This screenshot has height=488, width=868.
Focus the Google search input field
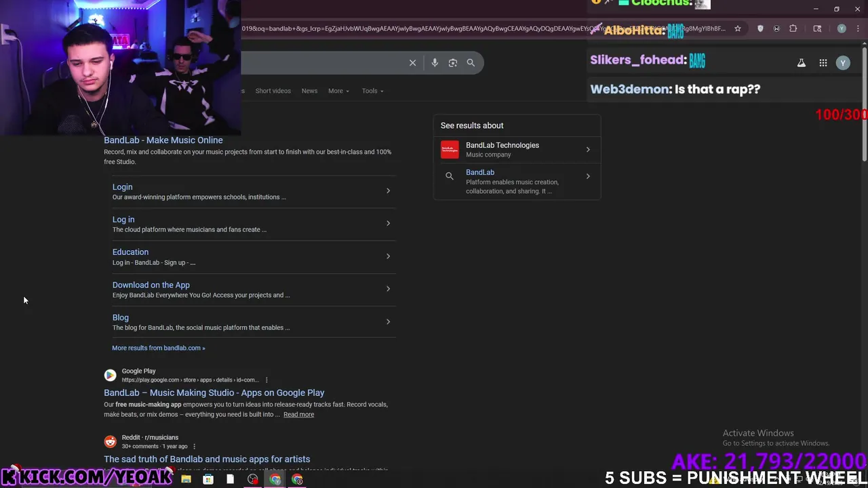322,62
